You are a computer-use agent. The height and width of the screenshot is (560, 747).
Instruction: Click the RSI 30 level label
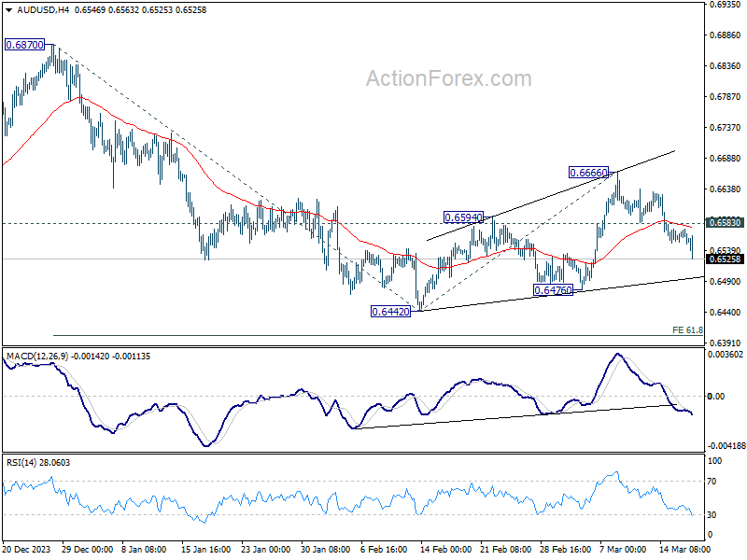pyautogui.click(x=712, y=515)
